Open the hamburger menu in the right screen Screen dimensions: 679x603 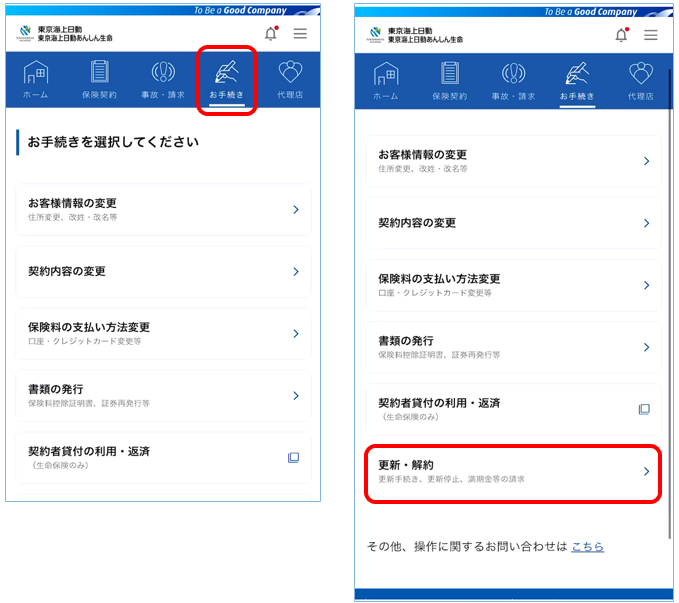click(651, 35)
